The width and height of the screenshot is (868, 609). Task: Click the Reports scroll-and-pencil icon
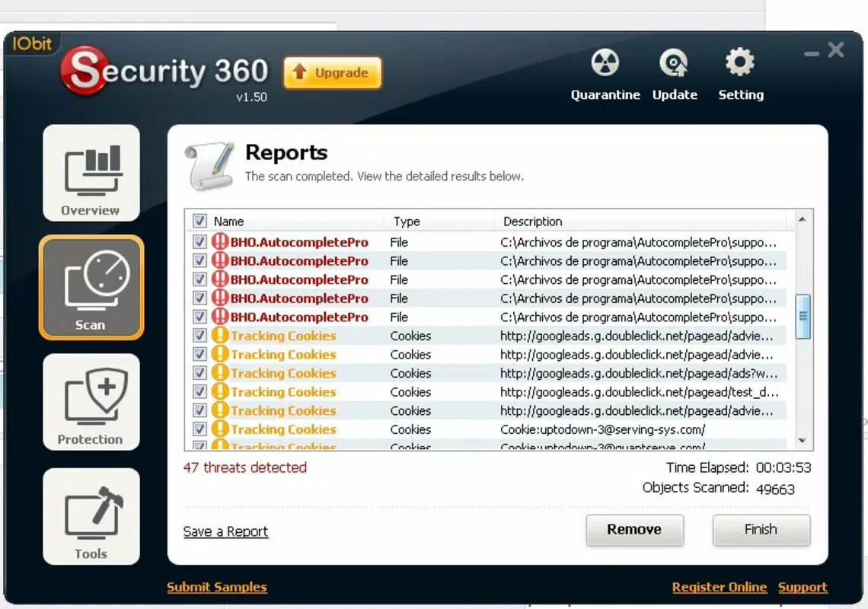coord(209,166)
